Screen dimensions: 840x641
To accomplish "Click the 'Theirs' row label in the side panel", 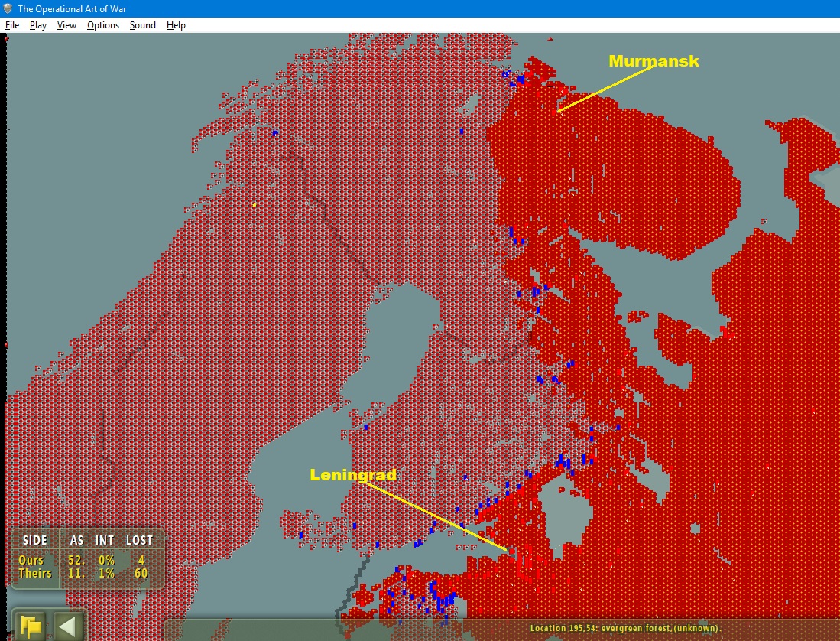I will [35, 573].
